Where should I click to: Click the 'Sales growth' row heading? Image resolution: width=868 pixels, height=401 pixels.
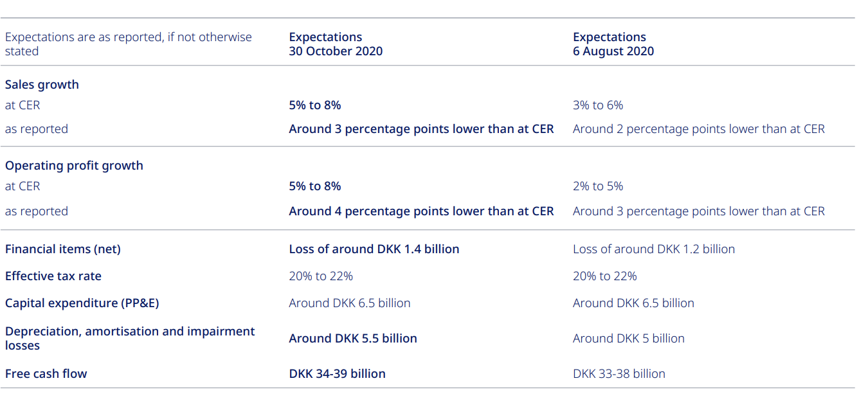coord(42,85)
